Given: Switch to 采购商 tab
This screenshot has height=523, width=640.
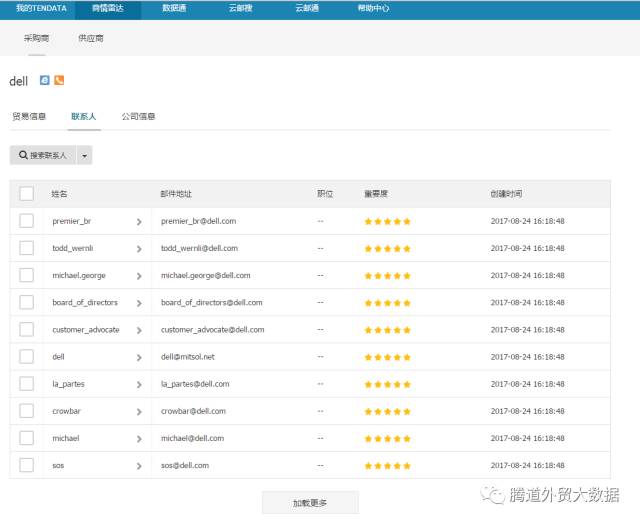Looking at the screenshot, I should point(36,38).
